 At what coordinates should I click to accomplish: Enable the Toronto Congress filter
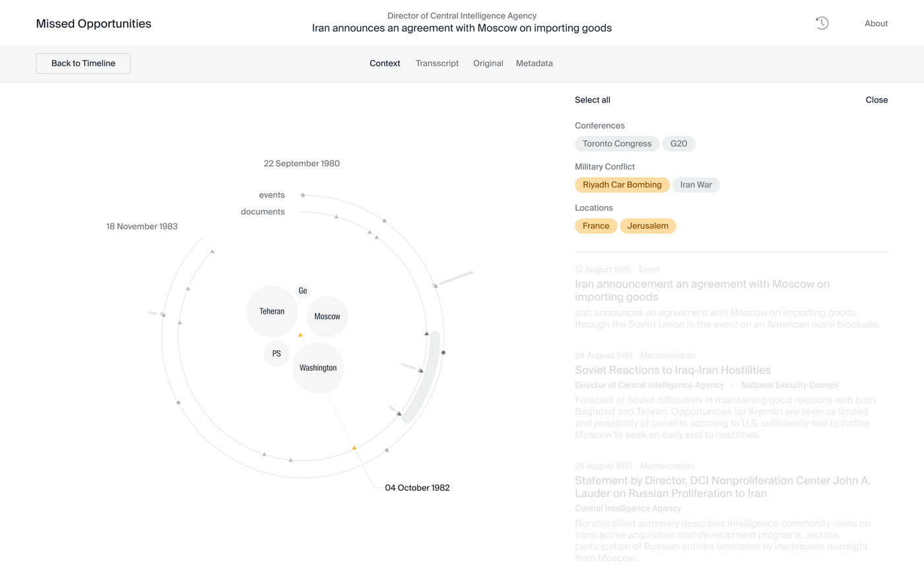point(616,144)
